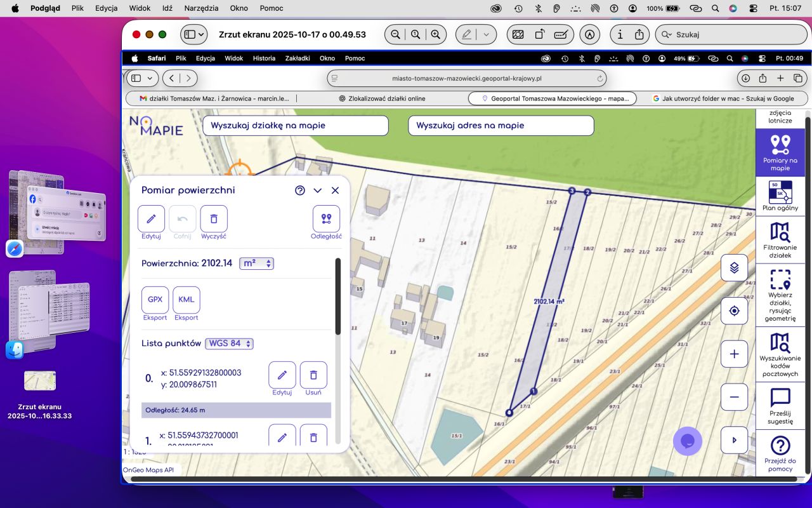The width and height of the screenshot is (812, 508).
Task: Open the Inspector info icon
Action: click(x=620, y=34)
